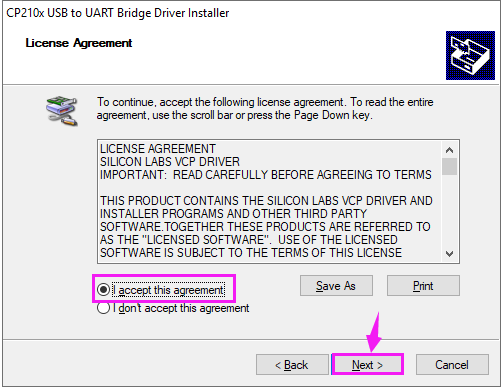Click the scrollbar track below the thumb

(x=449, y=211)
